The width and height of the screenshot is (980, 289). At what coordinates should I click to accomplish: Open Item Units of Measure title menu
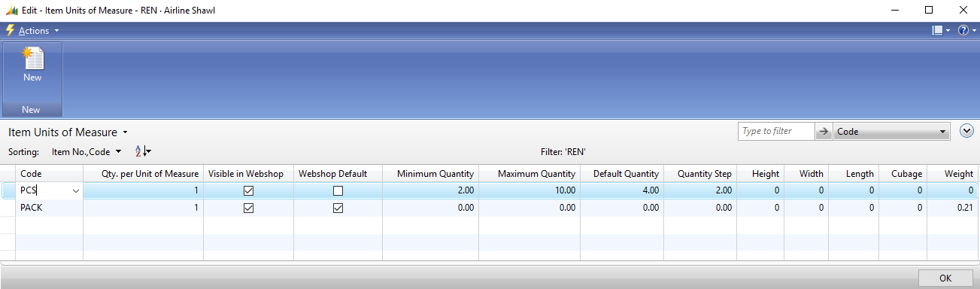68,132
